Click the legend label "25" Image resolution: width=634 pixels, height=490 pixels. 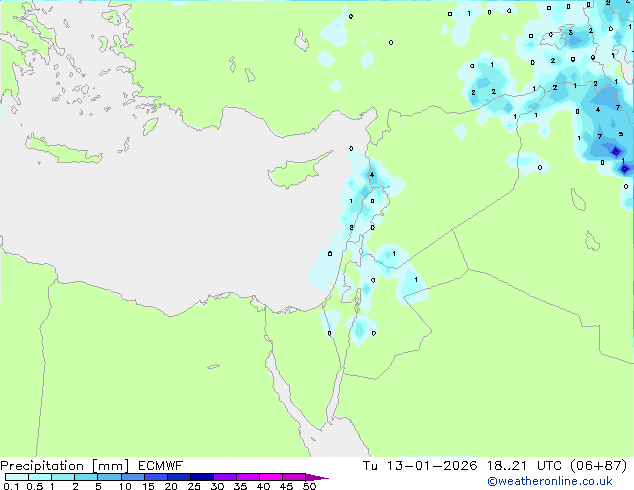click(x=194, y=486)
